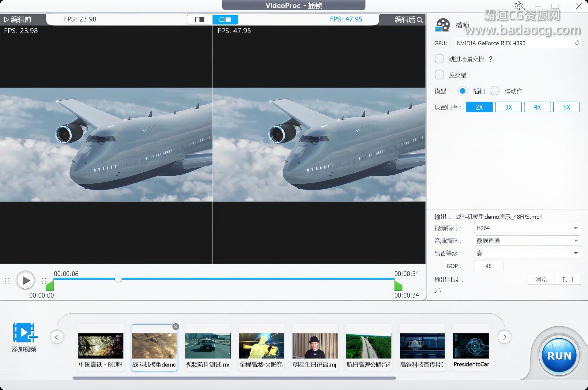Click the GOP value input field
Image resolution: width=588 pixels, height=390 pixels.
point(488,266)
